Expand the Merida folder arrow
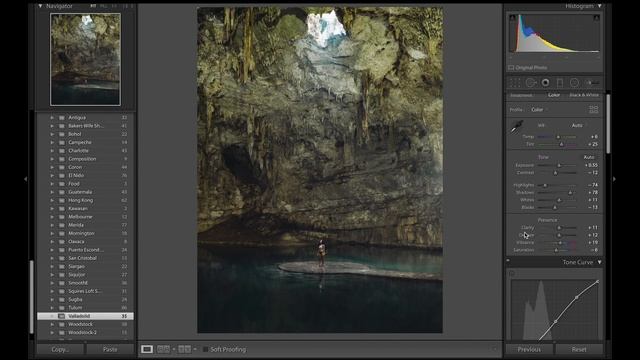Image resolution: width=640 pixels, height=360 pixels. (x=52, y=225)
